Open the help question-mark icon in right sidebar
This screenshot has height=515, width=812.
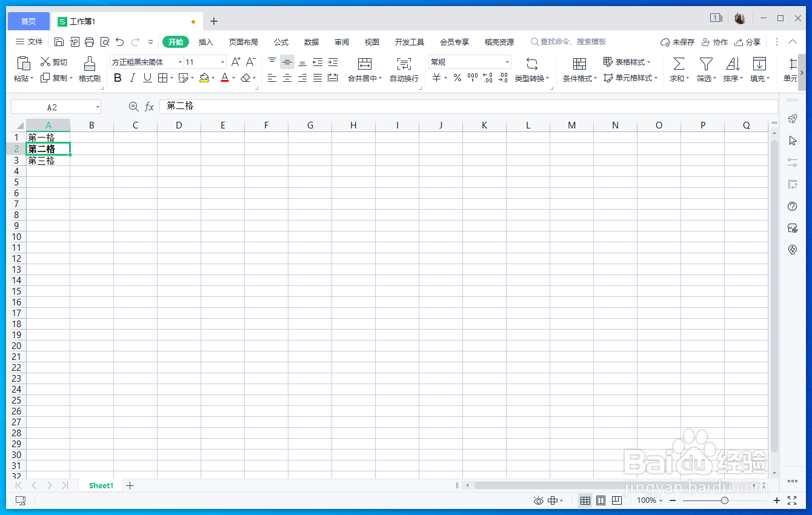(792, 206)
